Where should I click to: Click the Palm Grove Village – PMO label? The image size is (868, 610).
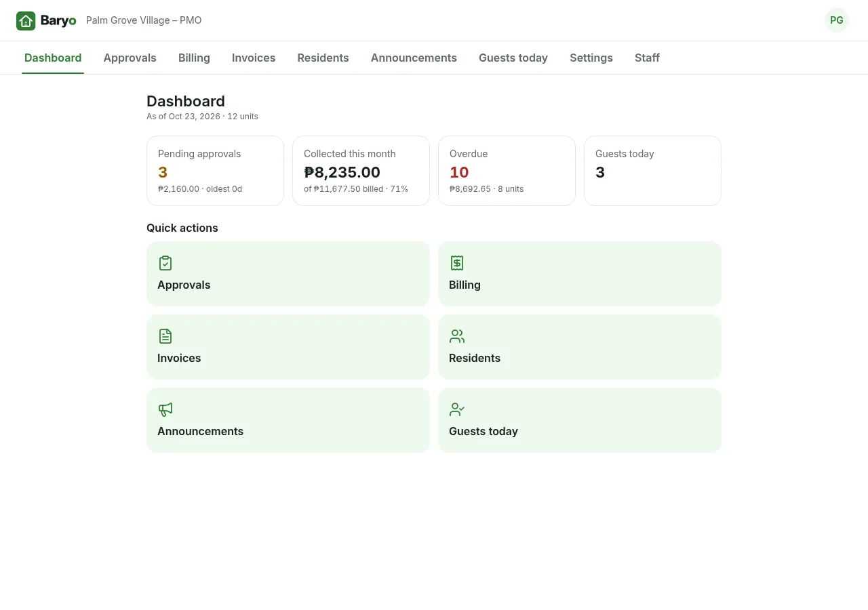(x=144, y=20)
